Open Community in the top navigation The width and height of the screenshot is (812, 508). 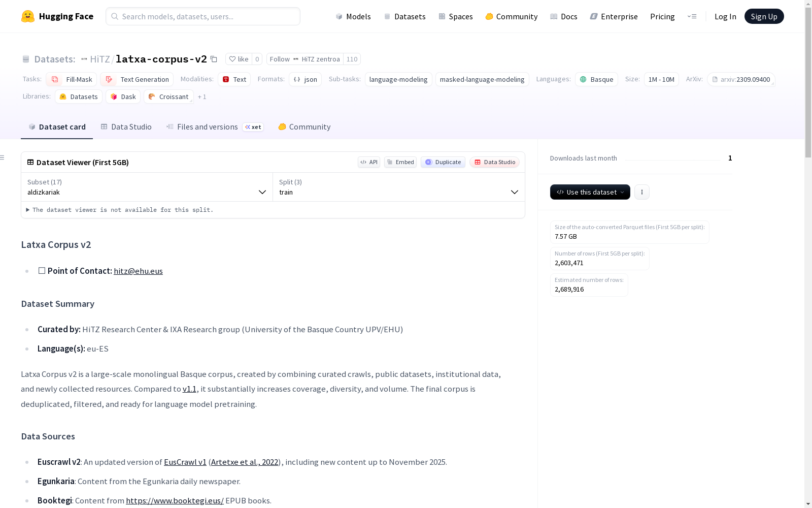pyautogui.click(x=512, y=16)
